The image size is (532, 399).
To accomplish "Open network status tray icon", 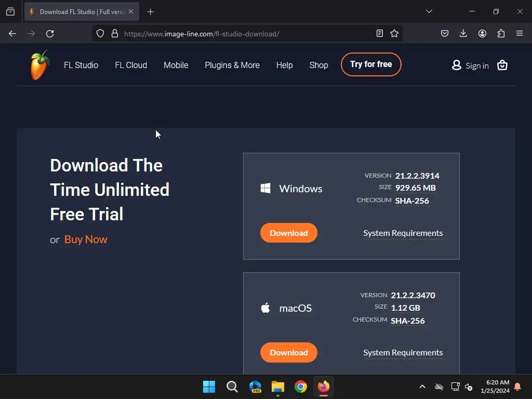I will pos(455,387).
